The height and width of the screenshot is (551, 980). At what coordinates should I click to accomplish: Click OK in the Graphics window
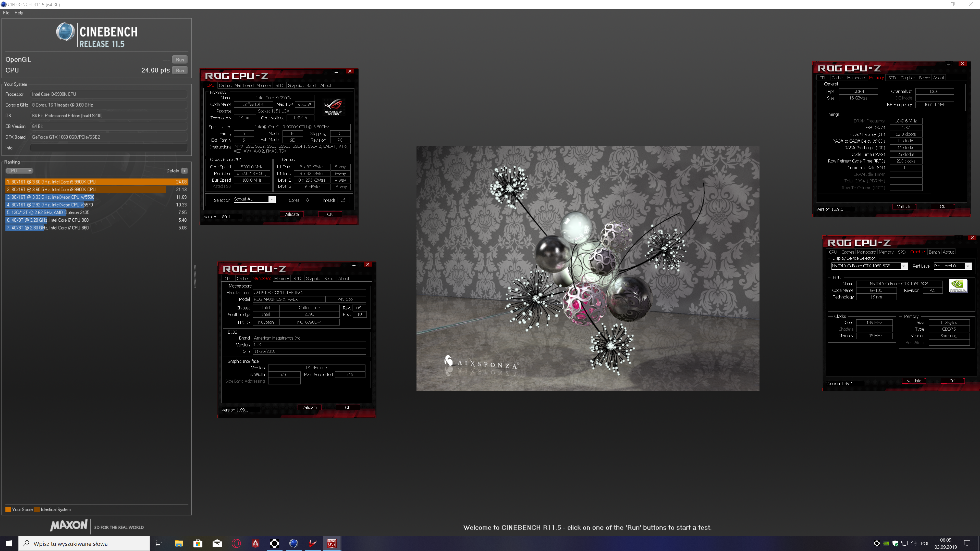click(x=952, y=381)
